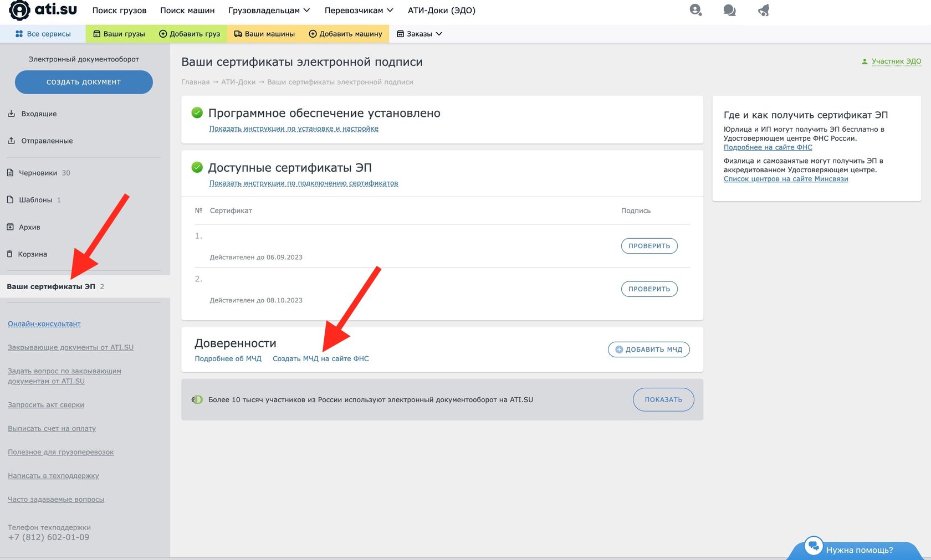Screen dimensions: 931x560
Task: Click the Участник ЭДО person icon
Action: 864,61
